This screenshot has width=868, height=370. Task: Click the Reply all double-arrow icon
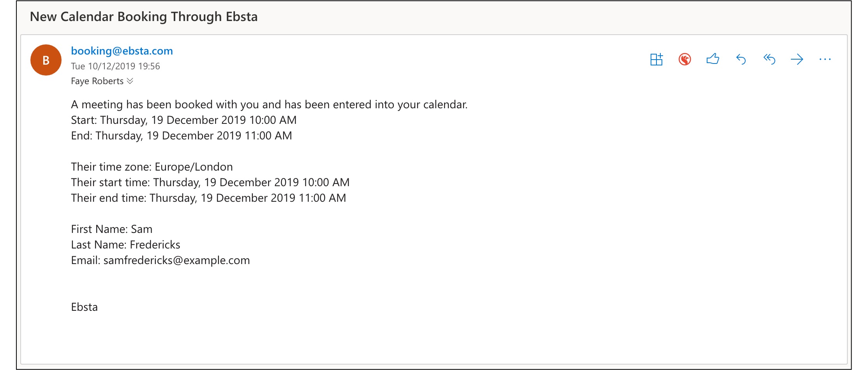[x=769, y=60]
